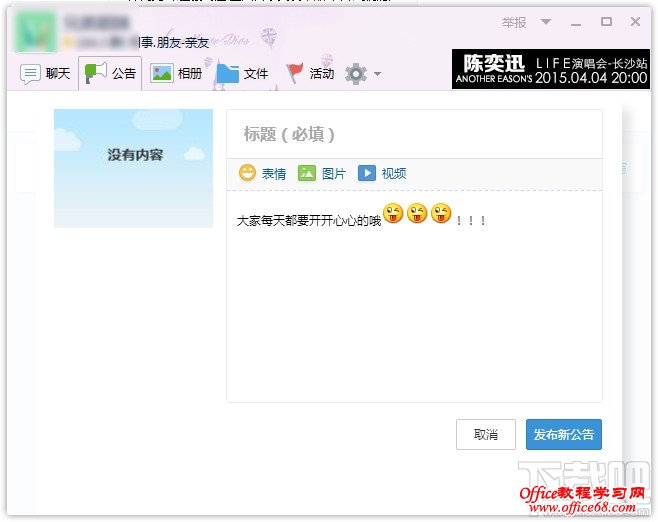Open the 聊天 chat tab
The width and height of the screenshot is (658, 522).
(x=45, y=74)
